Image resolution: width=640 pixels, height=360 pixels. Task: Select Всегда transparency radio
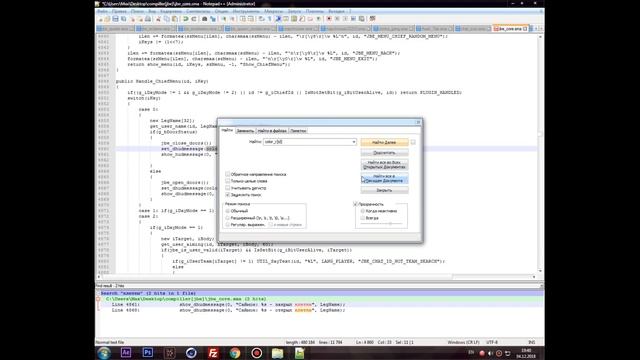click(362, 218)
